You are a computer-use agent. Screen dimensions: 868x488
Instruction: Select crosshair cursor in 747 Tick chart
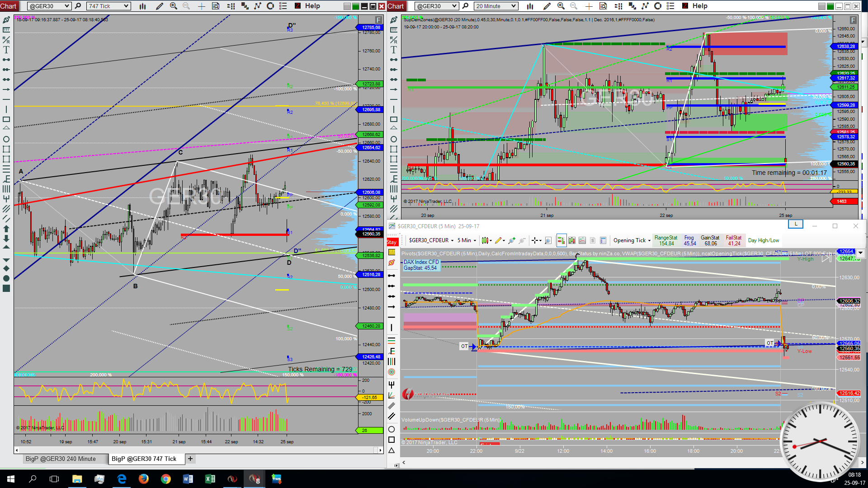tap(202, 6)
